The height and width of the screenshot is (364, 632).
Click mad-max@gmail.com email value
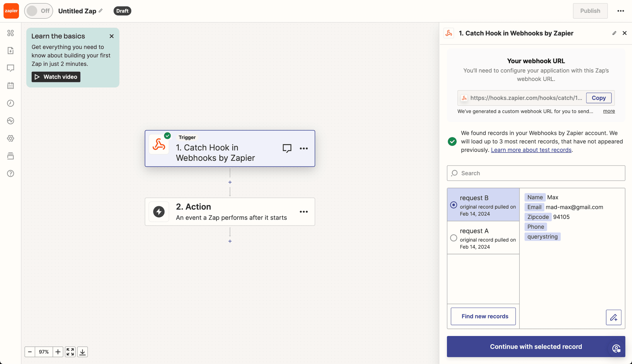(574, 207)
